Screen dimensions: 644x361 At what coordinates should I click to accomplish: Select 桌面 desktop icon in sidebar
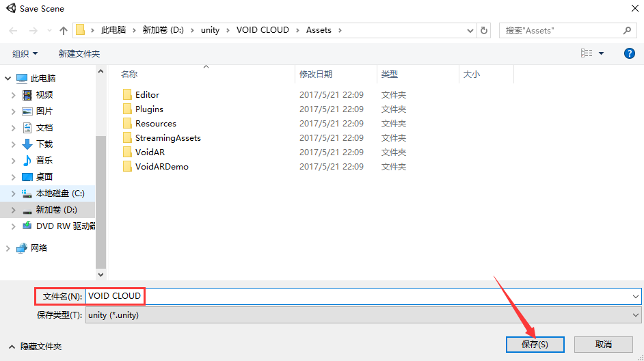tap(27, 177)
